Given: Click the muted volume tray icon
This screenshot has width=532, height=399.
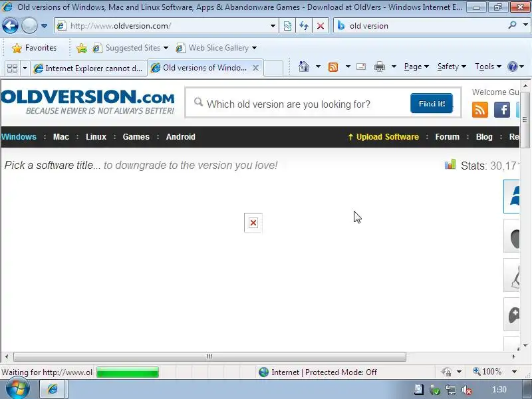Looking at the screenshot, I should 467,390.
